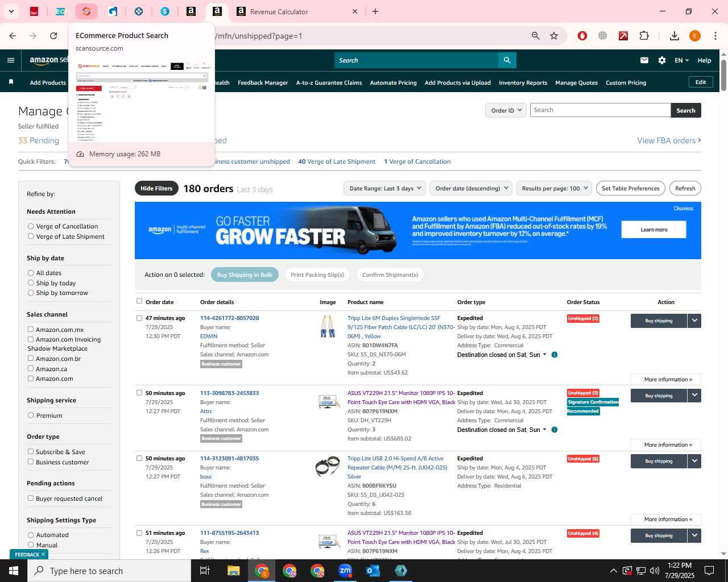Open the Adobe Acrobat extension icon
The height and width of the screenshot is (582, 728).
tap(623, 36)
